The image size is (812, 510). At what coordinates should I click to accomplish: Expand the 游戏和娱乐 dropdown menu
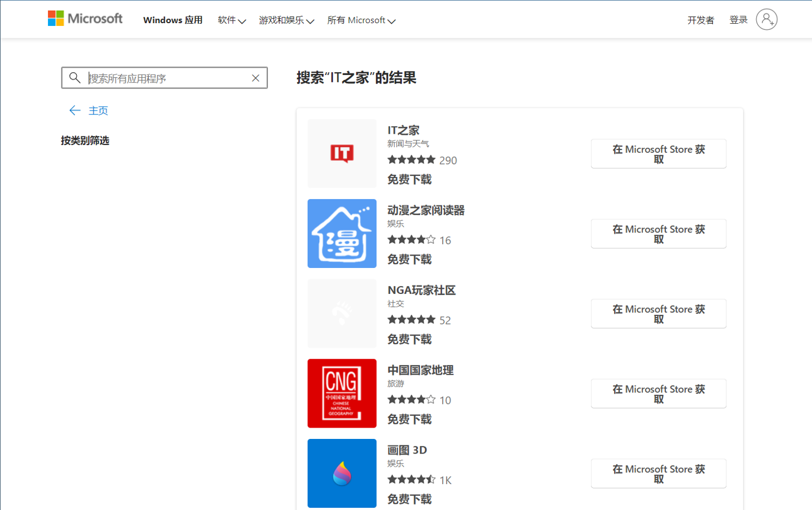(286, 20)
